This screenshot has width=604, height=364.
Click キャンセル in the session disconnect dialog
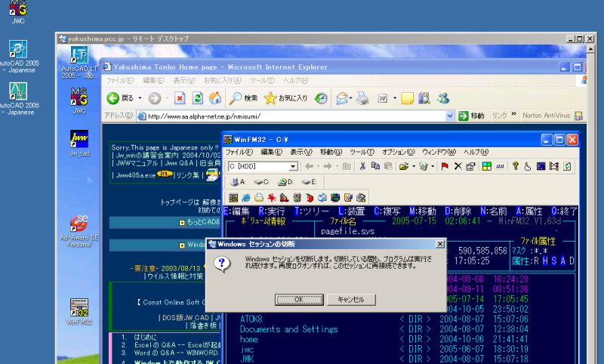(x=350, y=300)
